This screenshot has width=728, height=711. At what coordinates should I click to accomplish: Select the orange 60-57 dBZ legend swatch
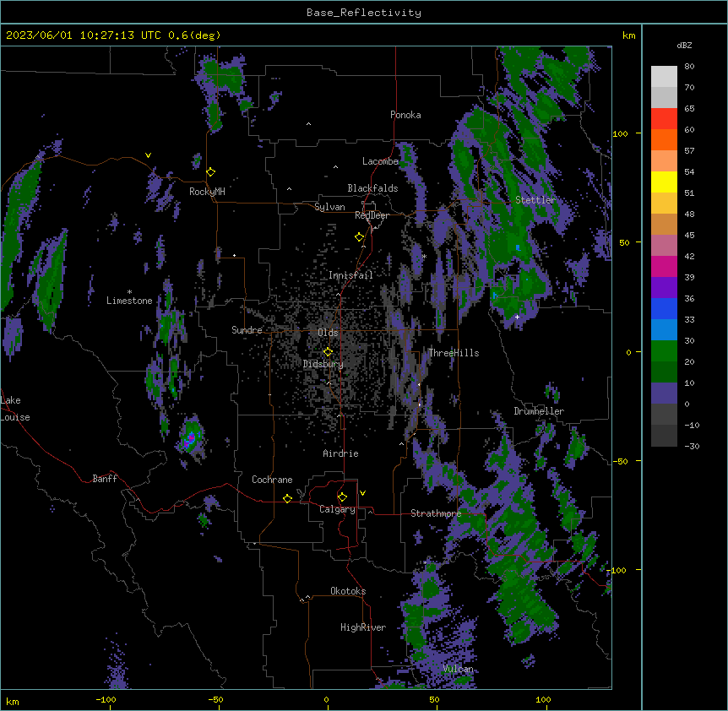click(x=664, y=139)
